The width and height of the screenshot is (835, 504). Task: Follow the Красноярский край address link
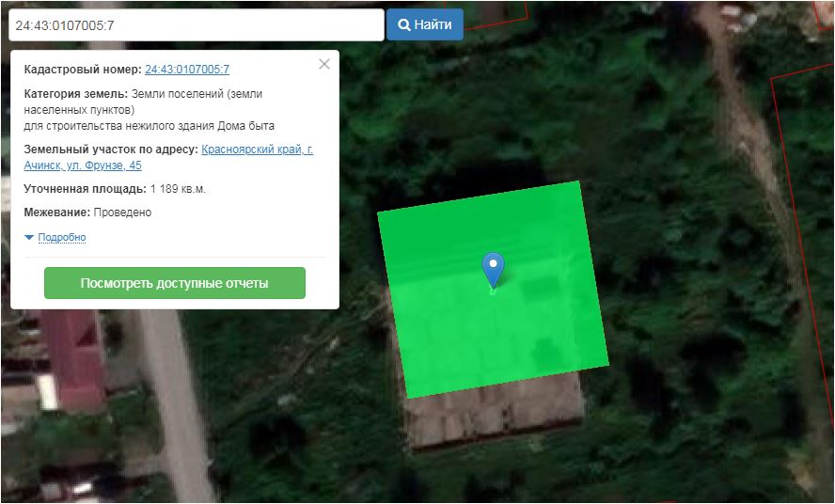click(x=257, y=150)
